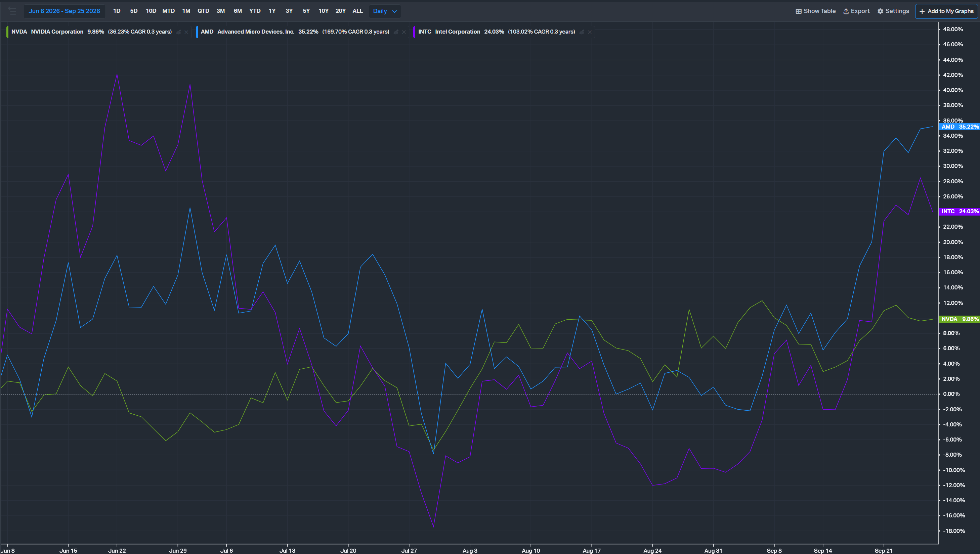The height and width of the screenshot is (554, 980).
Task: Select the 1Y time range
Action: click(x=272, y=11)
